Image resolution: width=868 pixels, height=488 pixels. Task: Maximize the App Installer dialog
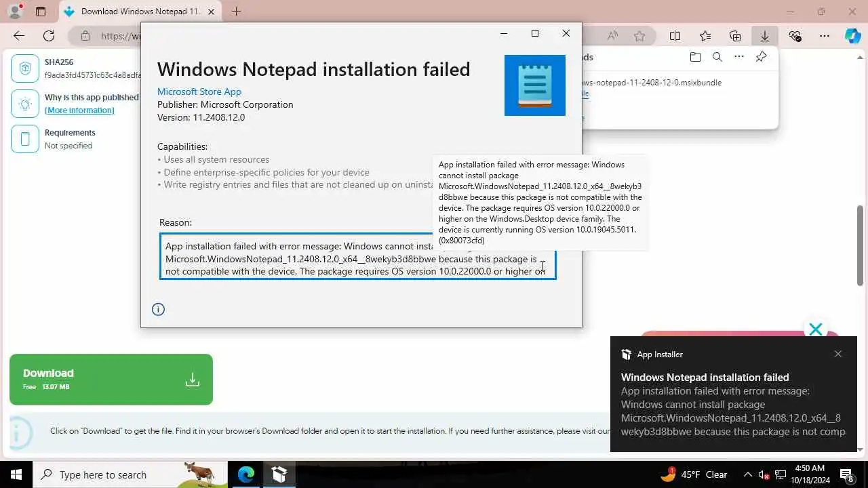tap(535, 33)
